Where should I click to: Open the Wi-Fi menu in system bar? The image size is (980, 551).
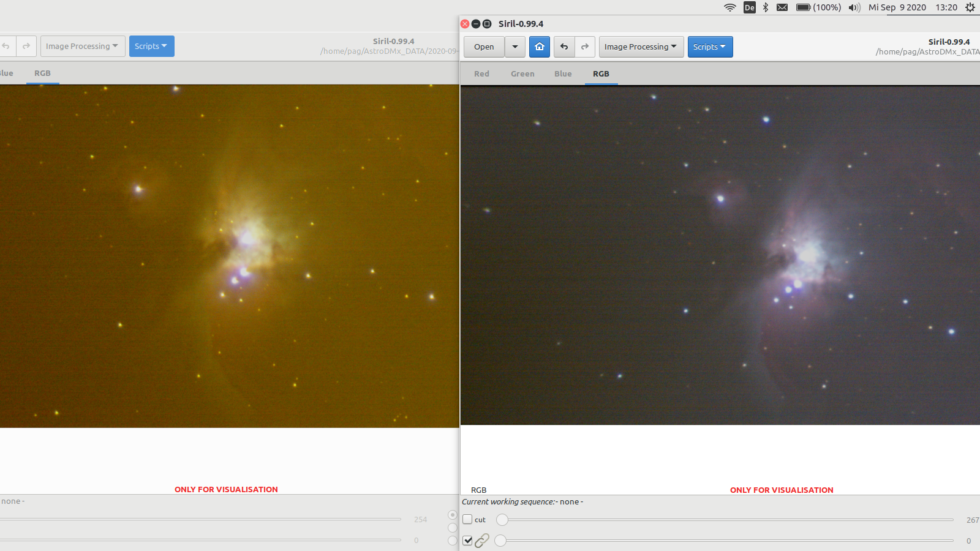click(x=730, y=7)
